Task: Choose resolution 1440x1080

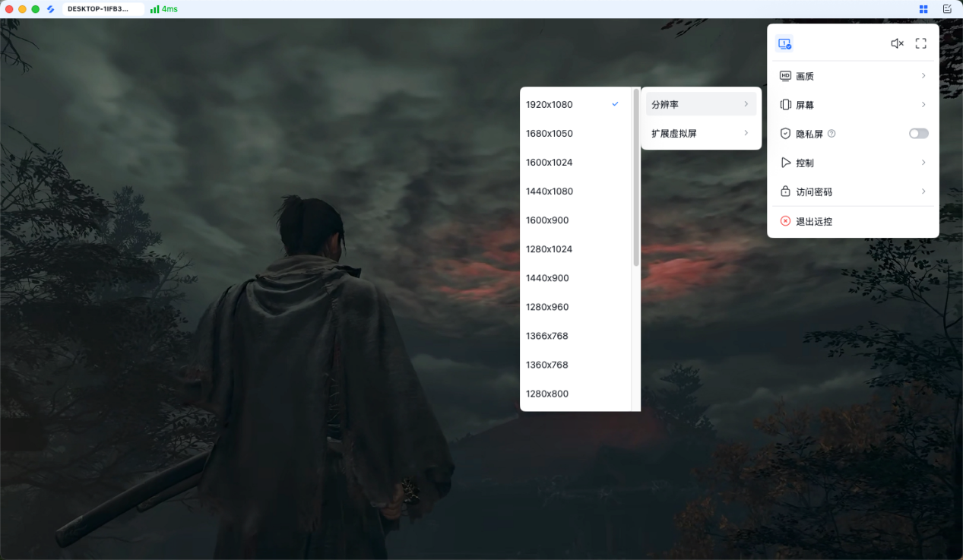Action: click(575, 191)
